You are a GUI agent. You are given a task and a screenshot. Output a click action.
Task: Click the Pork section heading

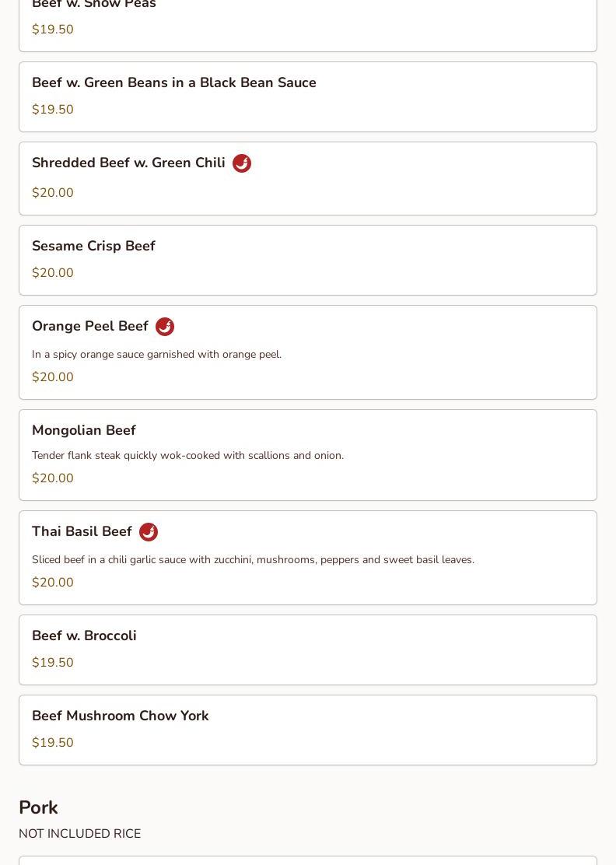pyautogui.click(x=38, y=807)
